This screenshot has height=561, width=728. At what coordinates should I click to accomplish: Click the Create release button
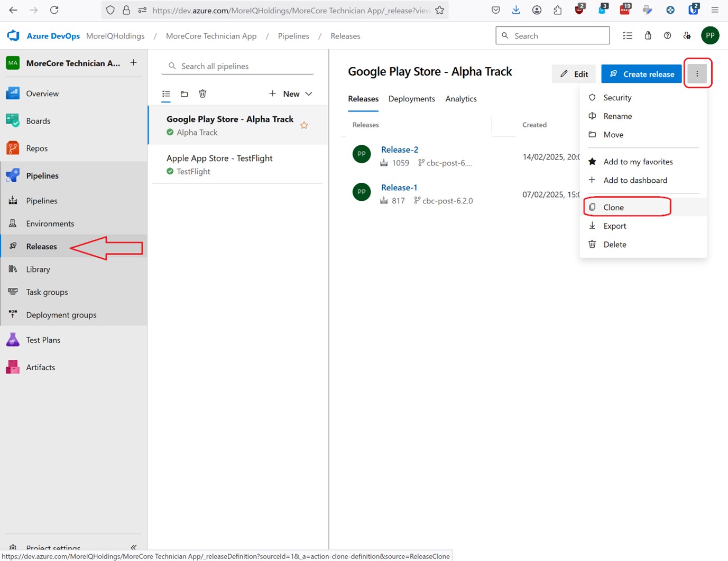click(641, 74)
